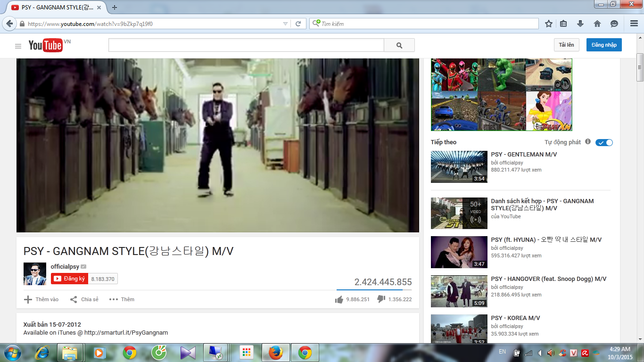Open the HYUNA video thumbnail 3:47
This screenshot has width=644, height=362.
(459, 252)
